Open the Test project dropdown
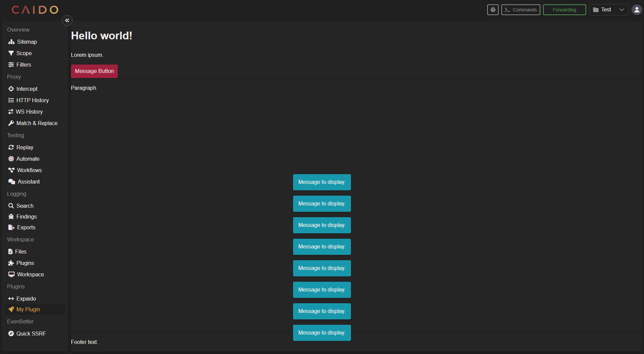Viewport: 644px width, 354px height. pyautogui.click(x=608, y=9)
